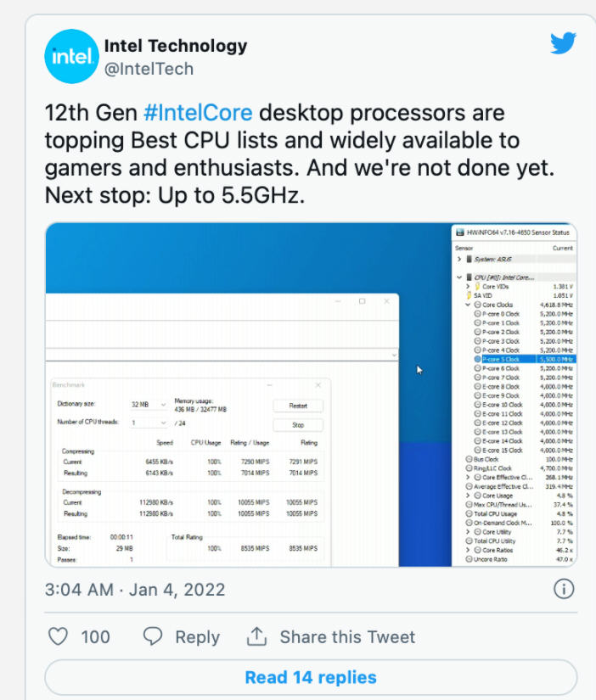This screenshot has height=700, width=596.
Task: Click the Intel profile avatar
Action: [71, 56]
